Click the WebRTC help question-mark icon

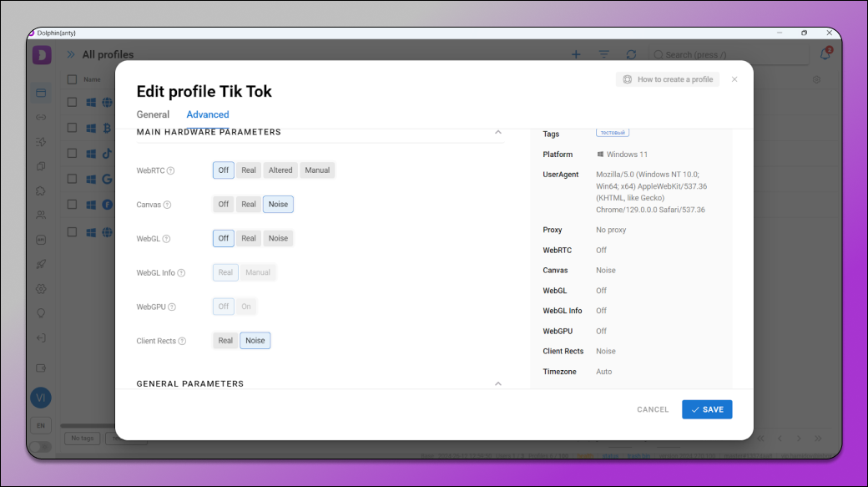click(170, 170)
